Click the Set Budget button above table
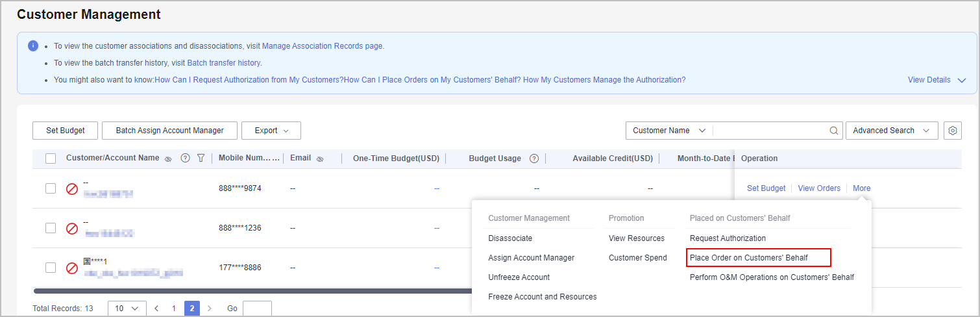 (66, 131)
